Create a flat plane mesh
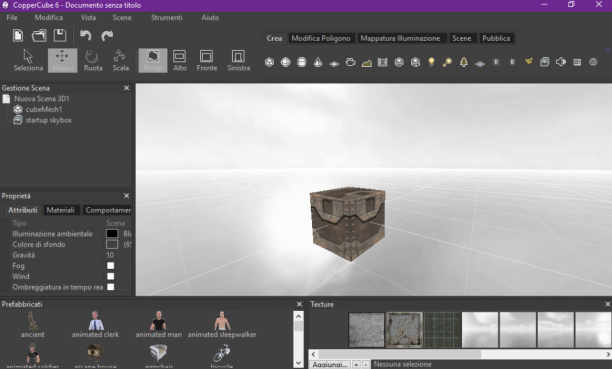 pyautogui.click(x=334, y=63)
